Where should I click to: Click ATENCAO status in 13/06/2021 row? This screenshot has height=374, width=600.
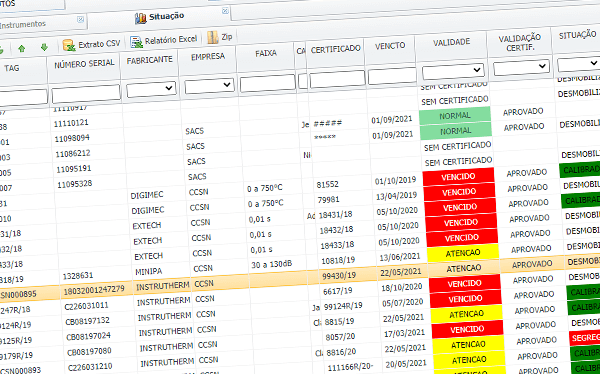[463, 253]
